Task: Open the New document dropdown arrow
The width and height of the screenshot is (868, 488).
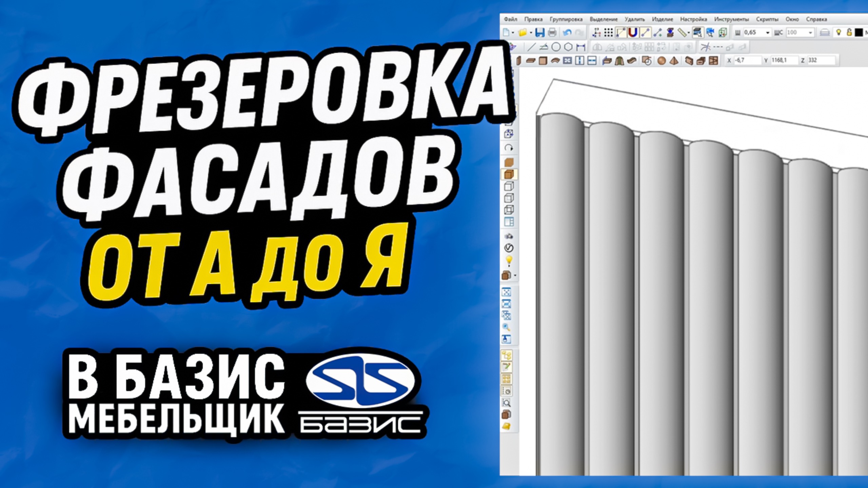Action: tap(513, 32)
